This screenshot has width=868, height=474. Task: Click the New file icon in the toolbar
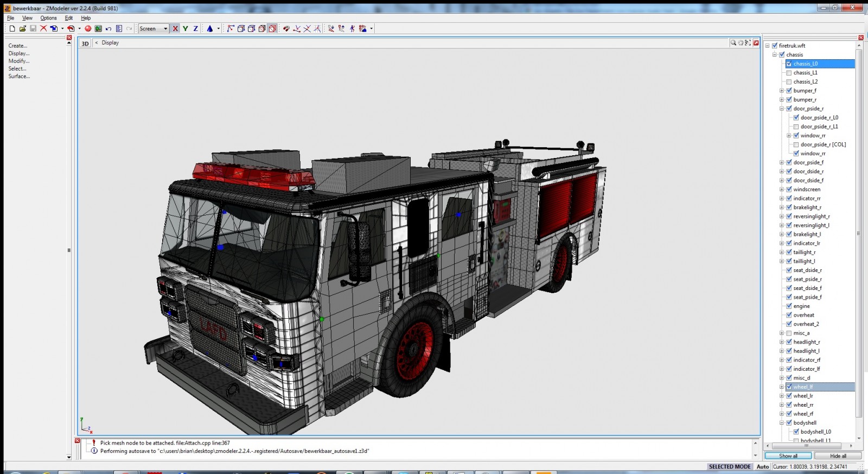click(12, 29)
